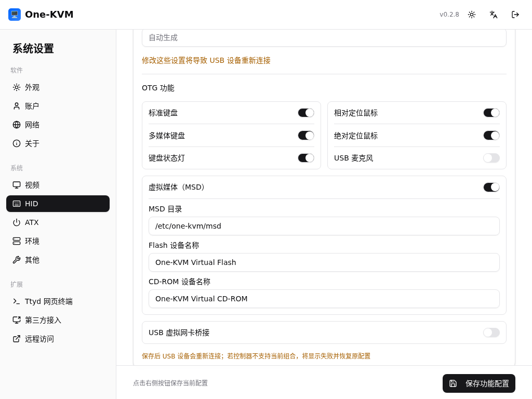Click the One-KVM title text
The height and width of the screenshot is (399, 532).
click(49, 15)
